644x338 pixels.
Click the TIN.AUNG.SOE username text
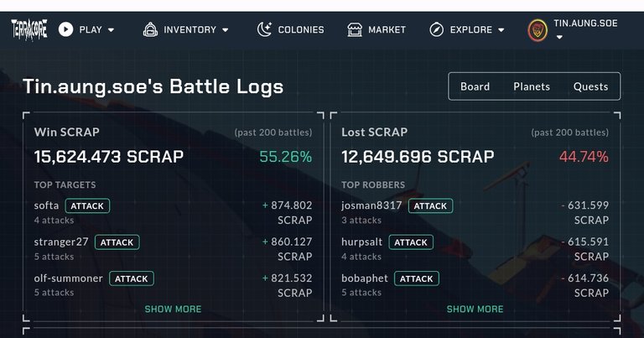click(x=585, y=23)
